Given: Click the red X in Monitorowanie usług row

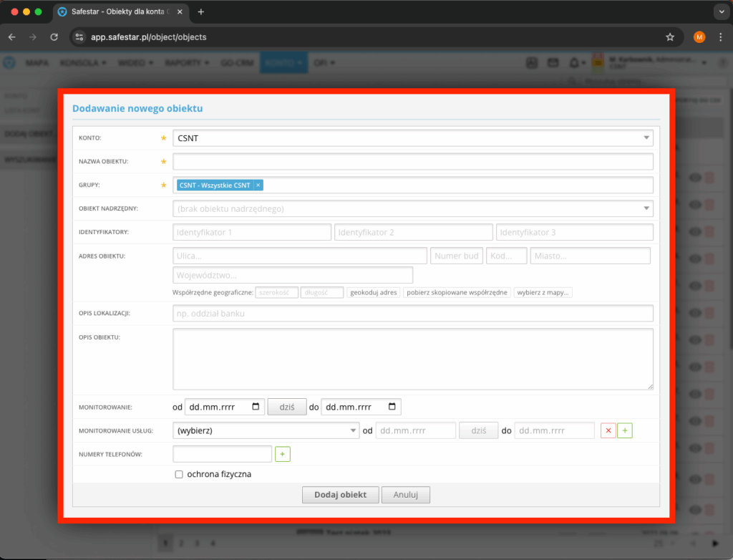Looking at the screenshot, I should click(608, 430).
